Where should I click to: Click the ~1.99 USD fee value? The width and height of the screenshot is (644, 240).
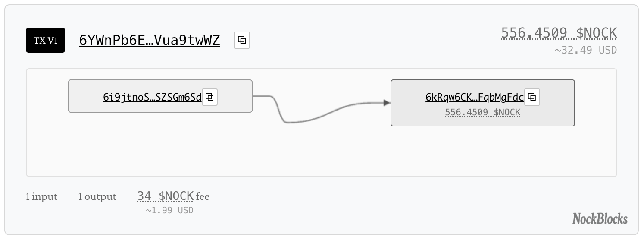[169, 210]
